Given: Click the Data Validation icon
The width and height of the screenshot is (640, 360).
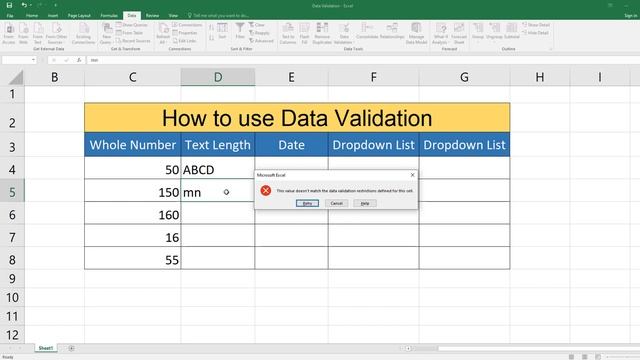Looking at the screenshot, I should (344, 33).
